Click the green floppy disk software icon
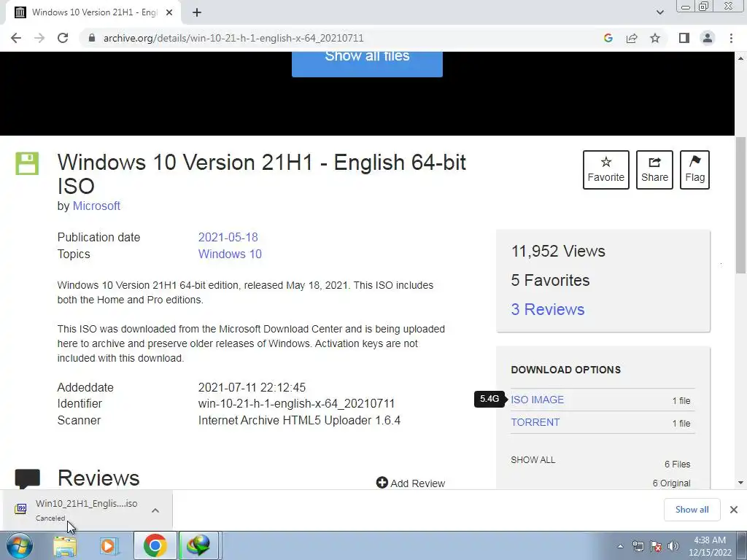The width and height of the screenshot is (747, 560). [x=27, y=163]
